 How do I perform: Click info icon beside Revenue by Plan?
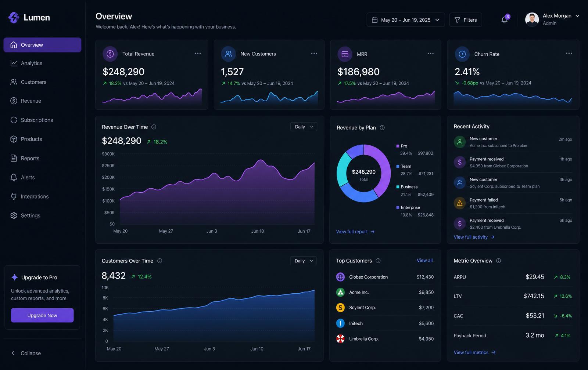[x=382, y=128]
